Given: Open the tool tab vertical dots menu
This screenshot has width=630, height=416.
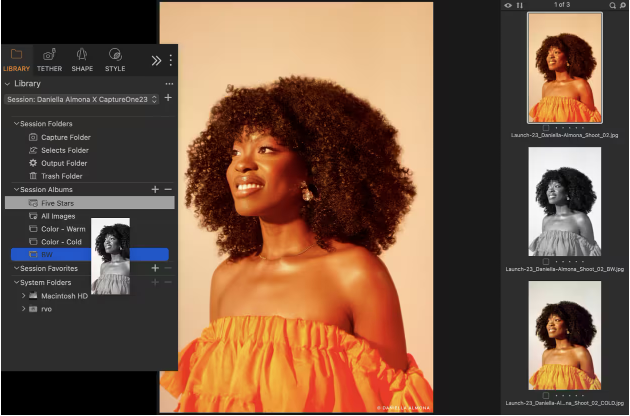Looking at the screenshot, I should click(170, 60).
